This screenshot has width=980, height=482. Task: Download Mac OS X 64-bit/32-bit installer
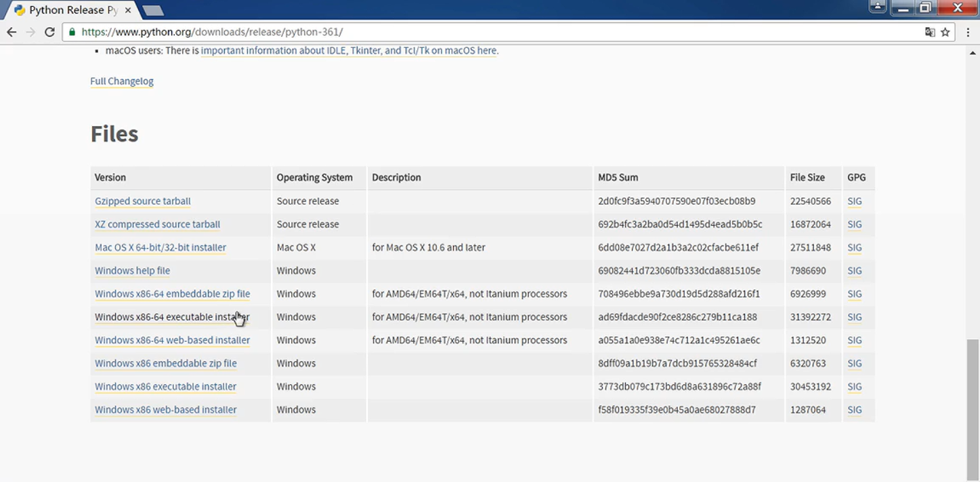(x=161, y=247)
